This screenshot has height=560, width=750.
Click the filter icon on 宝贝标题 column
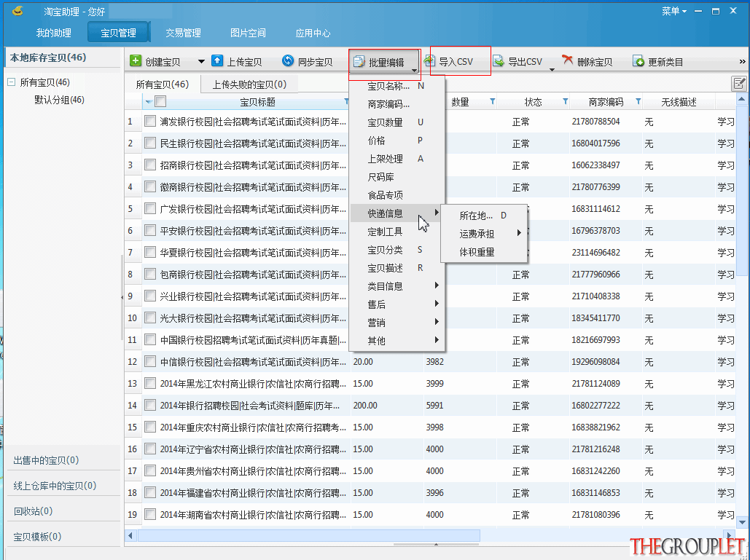pos(347,101)
